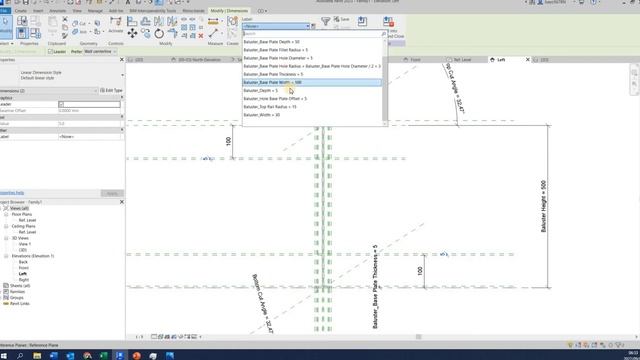This screenshot has height=360, width=640.
Task: Select Sheets (all) in Project Browser
Action: point(20,286)
